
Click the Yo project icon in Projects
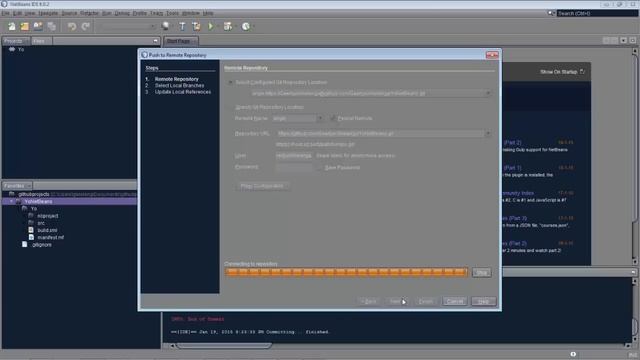12,49
